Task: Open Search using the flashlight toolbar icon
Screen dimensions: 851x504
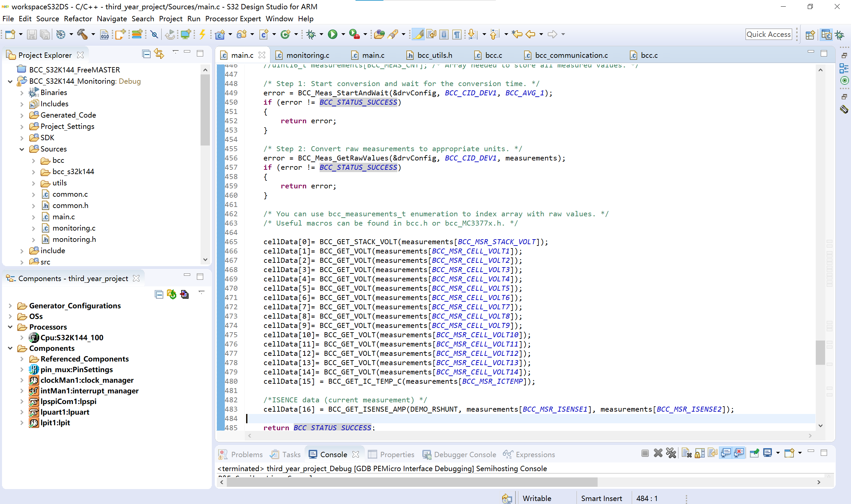Action: [392, 34]
